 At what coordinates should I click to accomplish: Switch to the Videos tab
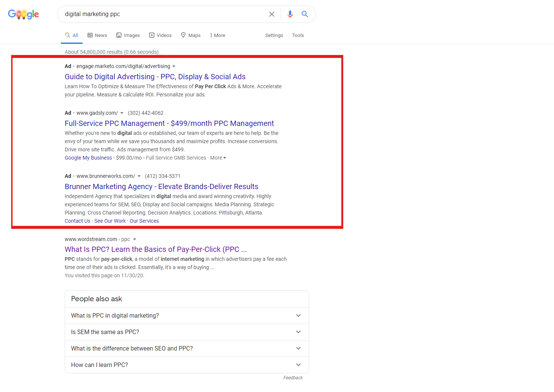click(160, 35)
